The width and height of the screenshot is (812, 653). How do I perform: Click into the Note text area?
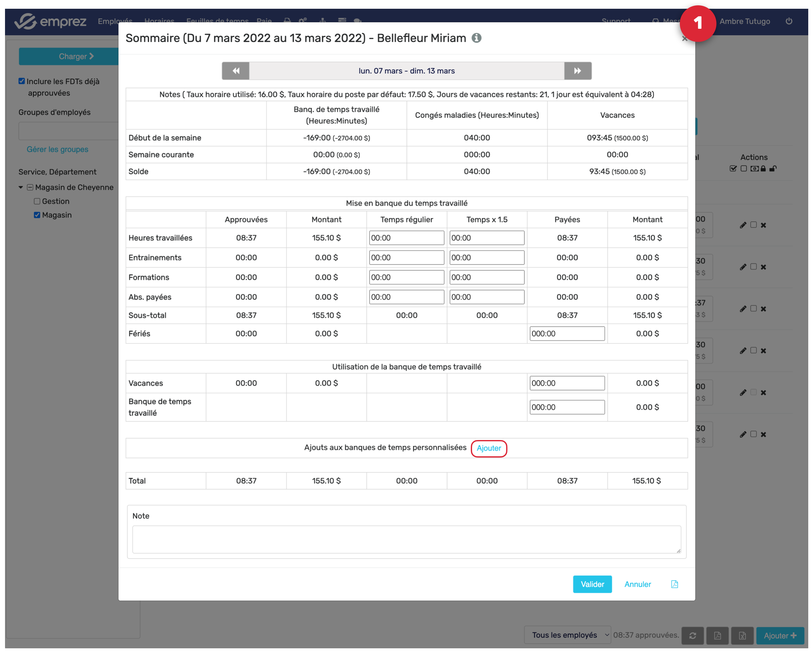tap(406, 539)
